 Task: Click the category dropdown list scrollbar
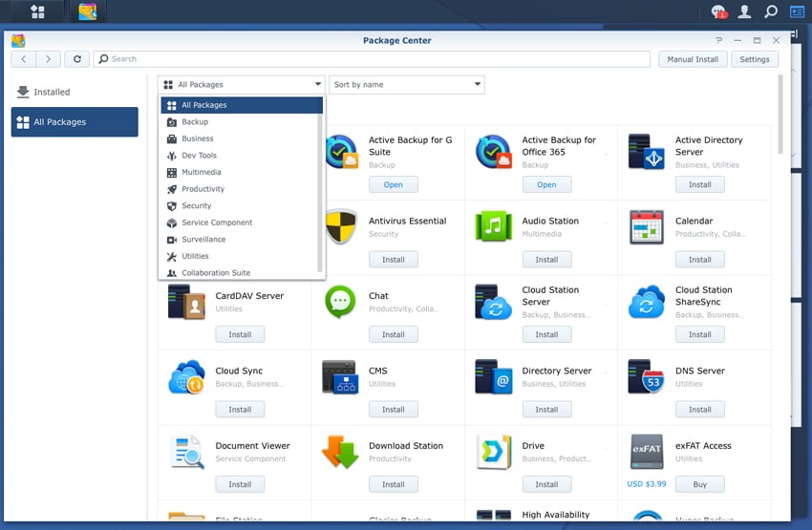point(319,193)
